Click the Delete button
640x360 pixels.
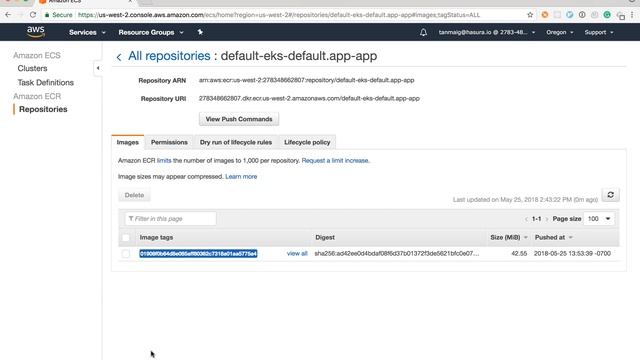coord(134,195)
